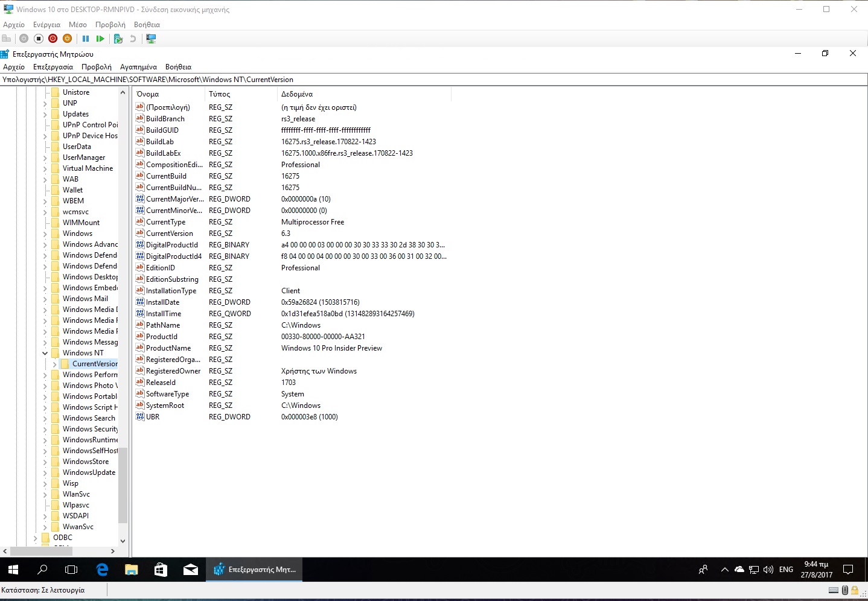Open the Αρχείο menu of the VM connection window
Screen dimensions: 868x601
click(14, 25)
